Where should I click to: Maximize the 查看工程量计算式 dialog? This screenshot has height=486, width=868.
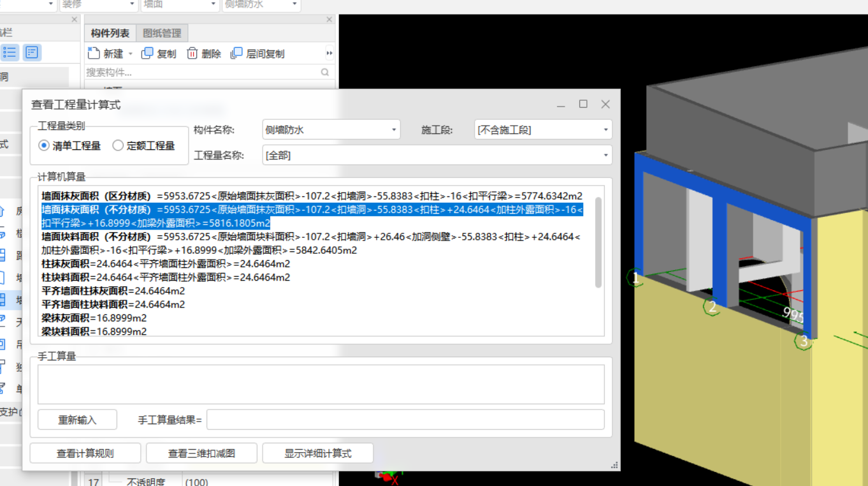[x=583, y=104]
